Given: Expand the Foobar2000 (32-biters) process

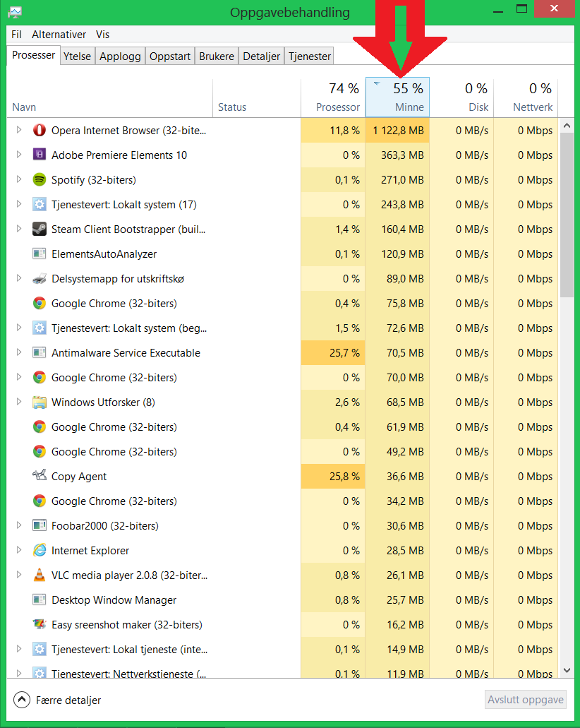Looking at the screenshot, I should (19, 525).
